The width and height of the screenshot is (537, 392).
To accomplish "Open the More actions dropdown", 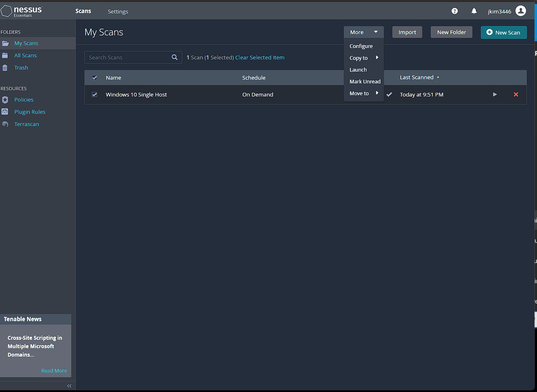I will coord(363,32).
